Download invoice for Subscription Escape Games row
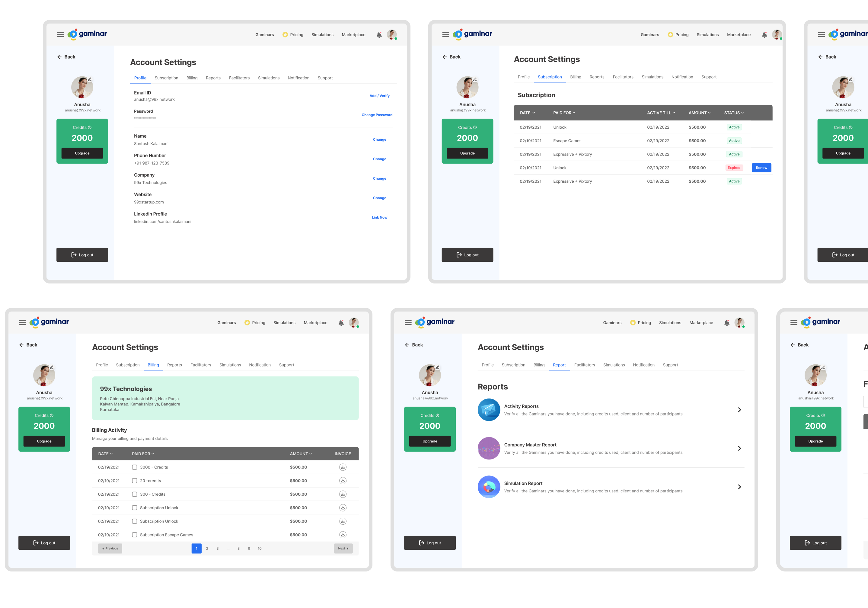The height and width of the screenshot is (608, 868). pyautogui.click(x=343, y=535)
